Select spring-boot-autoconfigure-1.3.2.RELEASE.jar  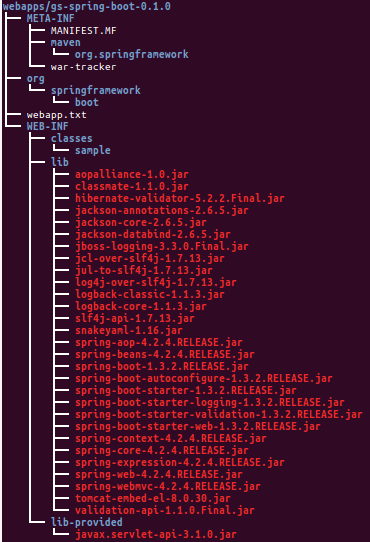pyautogui.click(x=204, y=379)
